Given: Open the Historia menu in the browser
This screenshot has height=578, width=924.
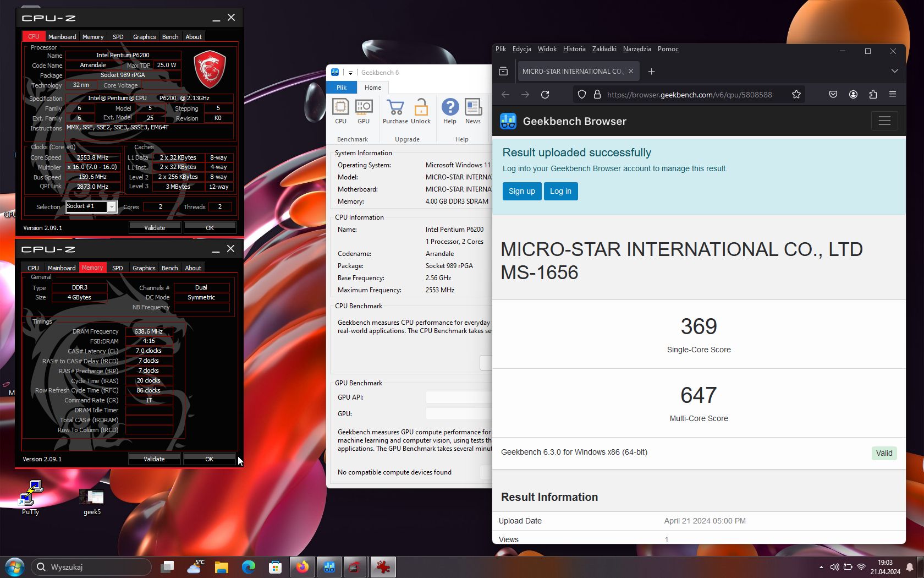Looking at the screenshot, I should [x=574, y=49].
